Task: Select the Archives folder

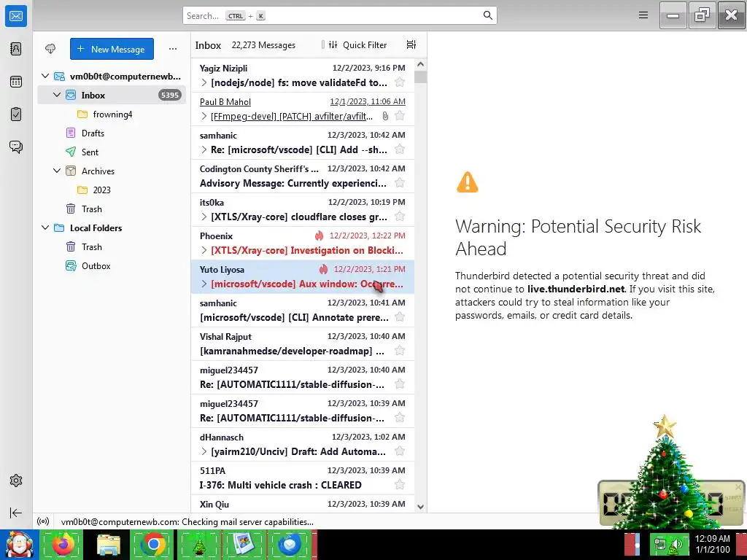Action: click(112, 171)
